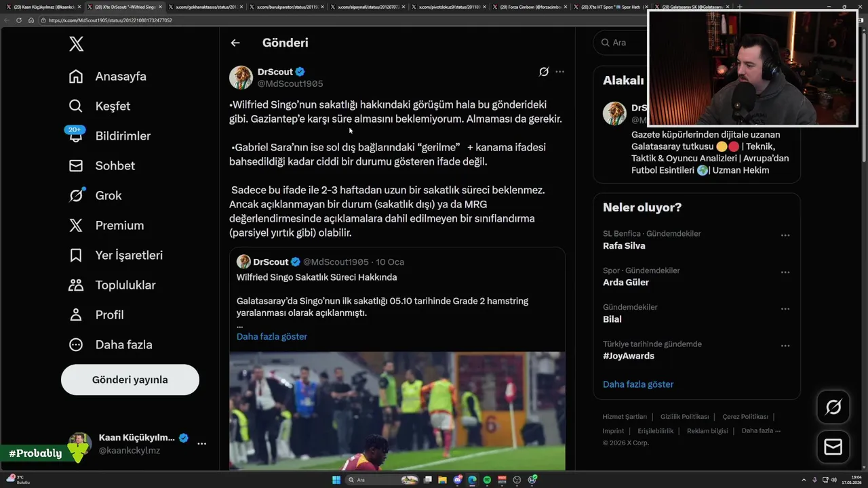This screenshot has width=868, height=488.
Task: Open Microsoft Edge taskbar icon
Action: (x=473, y=480)
